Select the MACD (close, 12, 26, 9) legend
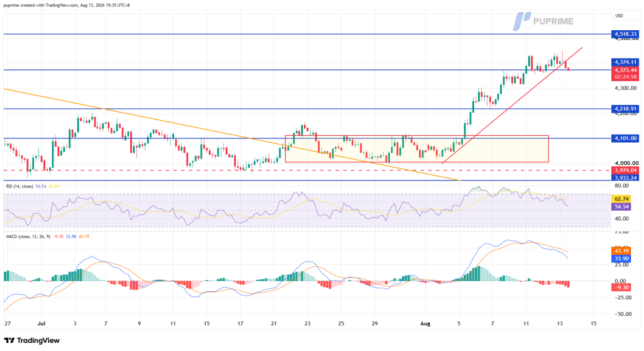Viewport: 644px width, 351px height. tap(28, 237)
